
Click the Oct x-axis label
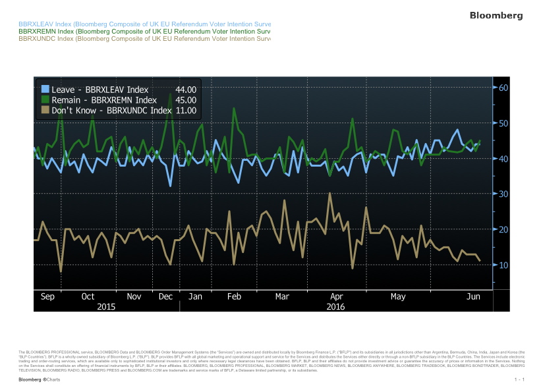[x=88, y=296]
